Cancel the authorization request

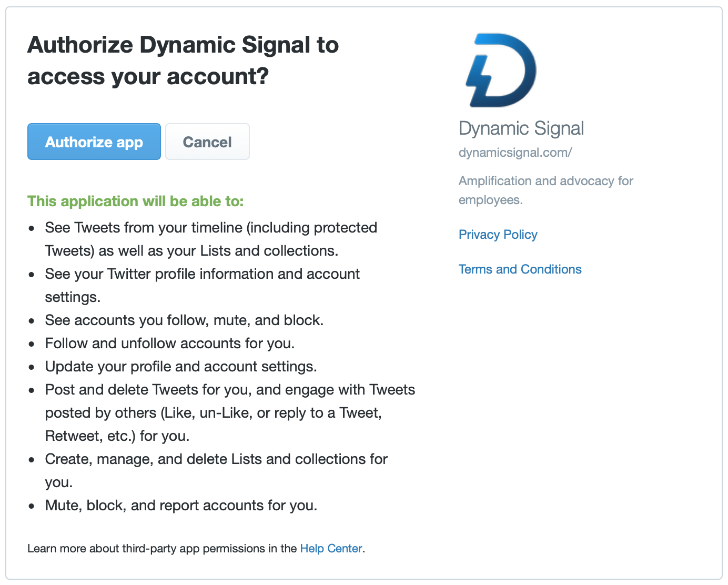207,142
